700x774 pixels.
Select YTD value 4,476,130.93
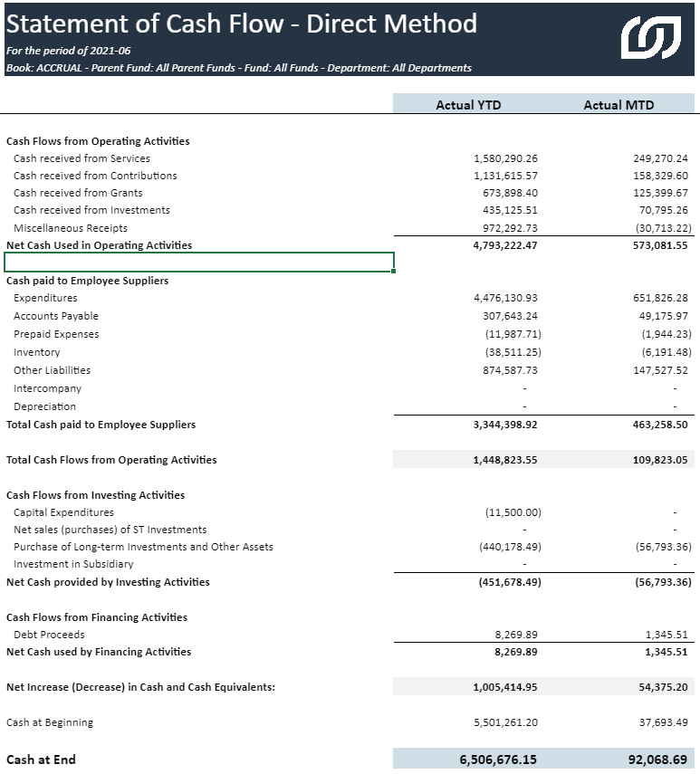[x=505, y=298]
